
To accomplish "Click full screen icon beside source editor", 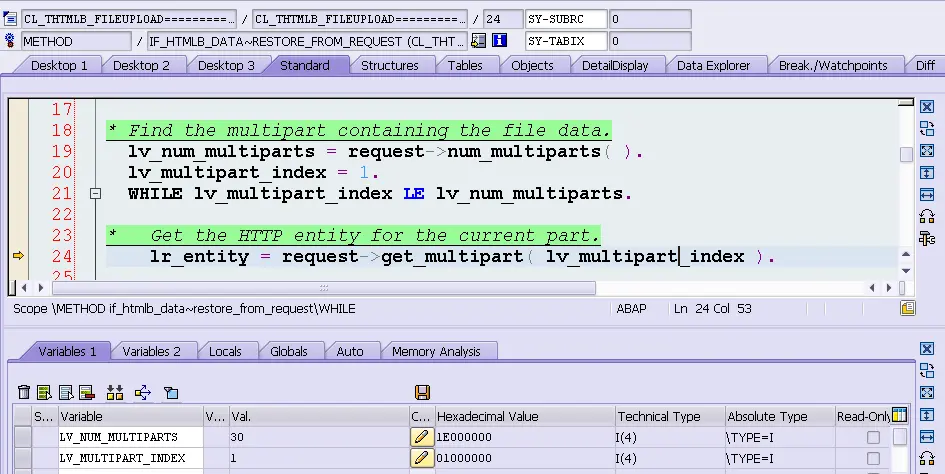I will pos(927,151).
